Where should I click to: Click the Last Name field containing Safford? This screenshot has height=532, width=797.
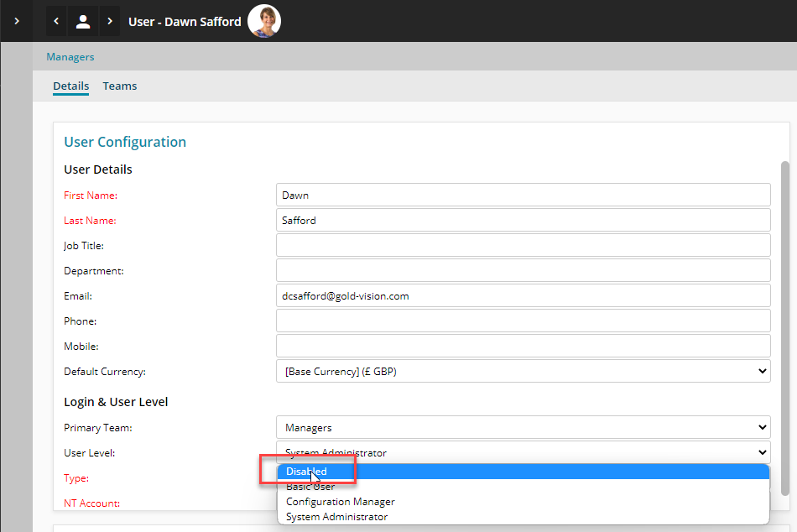click(523, 220)
